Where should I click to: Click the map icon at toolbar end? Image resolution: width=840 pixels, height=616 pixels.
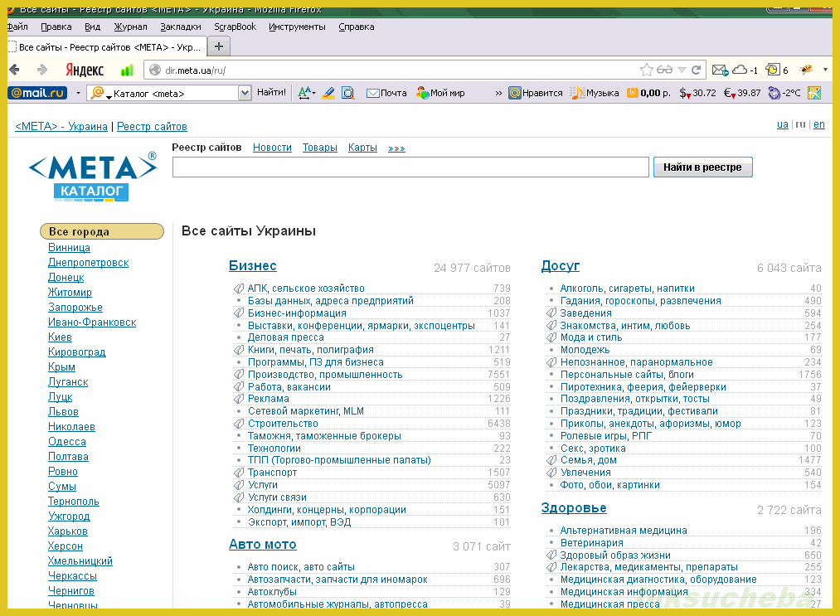814,93
